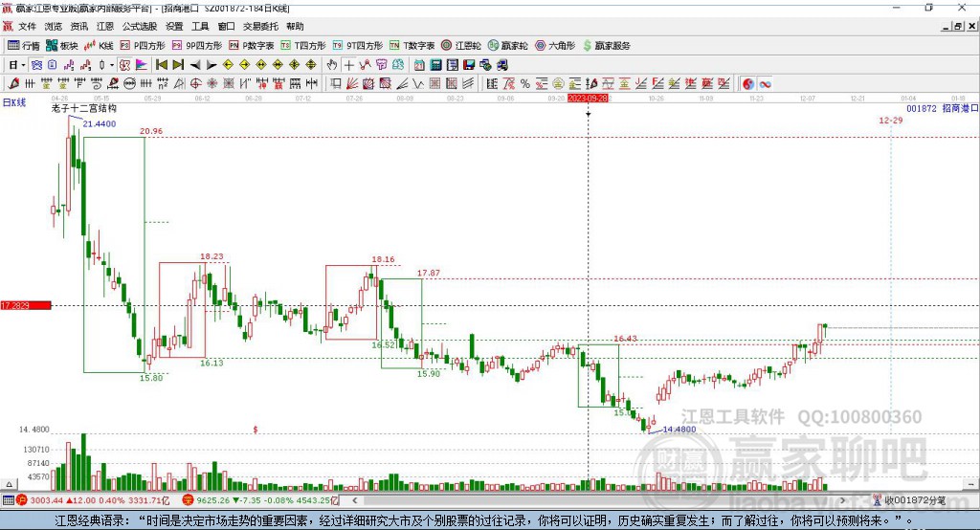Open the 行情 market quotes view
Image resolution: width=980 pixels, height=530 pixels.
(x=23, y=46)
